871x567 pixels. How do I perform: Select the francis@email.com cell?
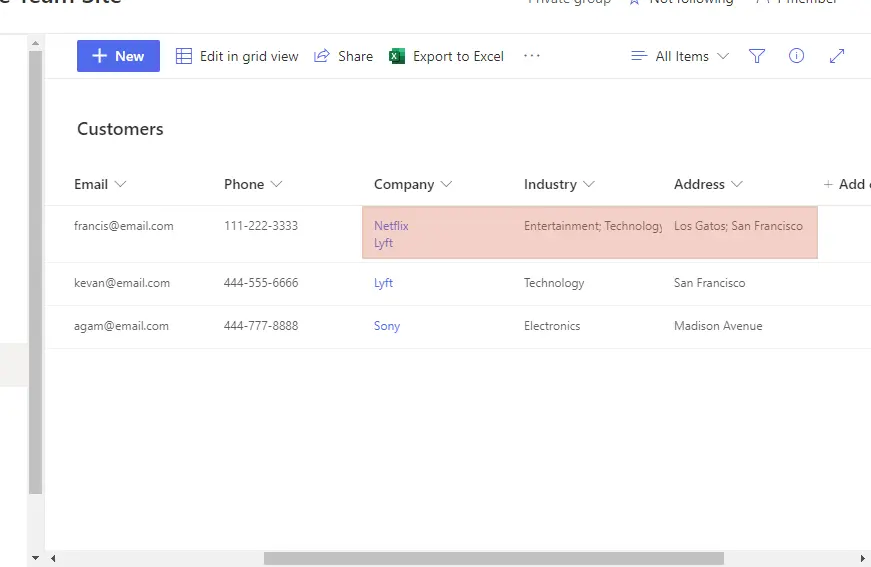point(124,226)
